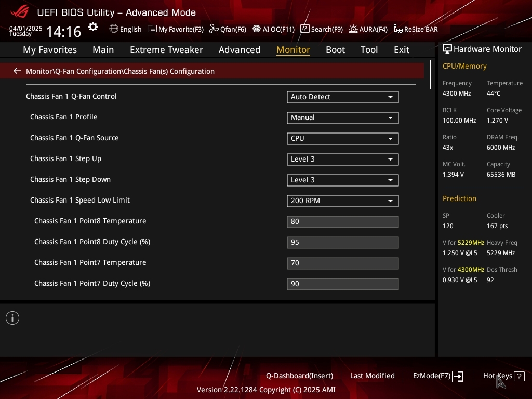Viewport: 532px width, 399px height.
Task: Select the Chassis Fan 1 Step Down label
Action: (70, 179)
